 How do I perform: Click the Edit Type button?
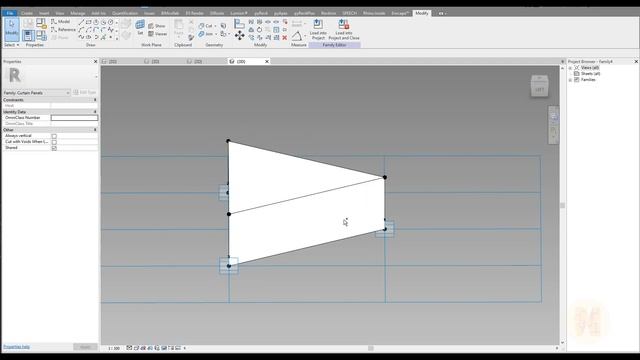coord(84,93)
